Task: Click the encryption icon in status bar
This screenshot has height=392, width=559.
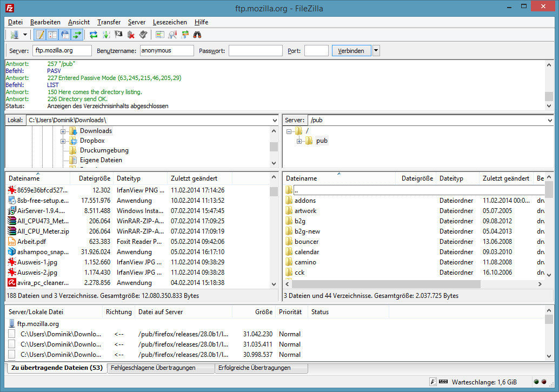Action: (x=433, y=382)
